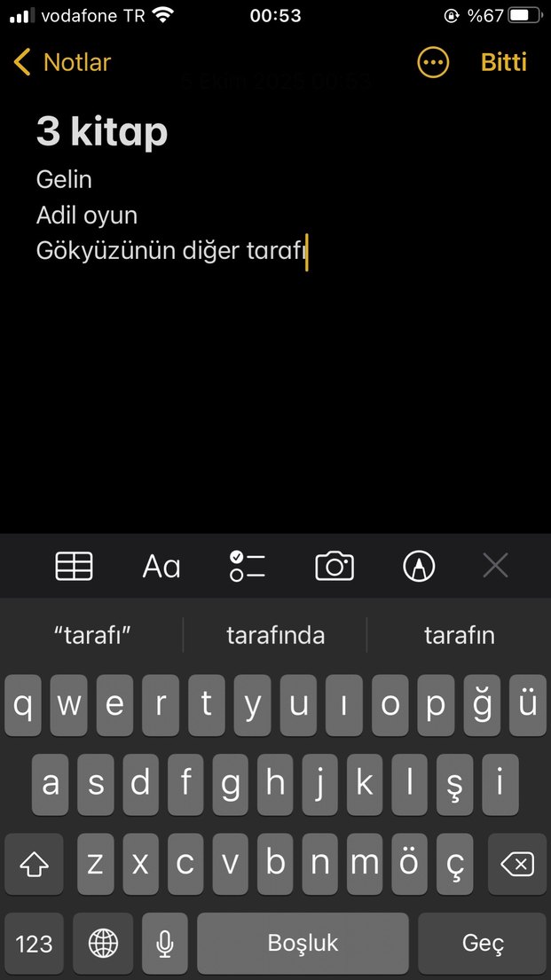
Task: Open the Aa text formatting options
Action: click(x=161, y=567)
